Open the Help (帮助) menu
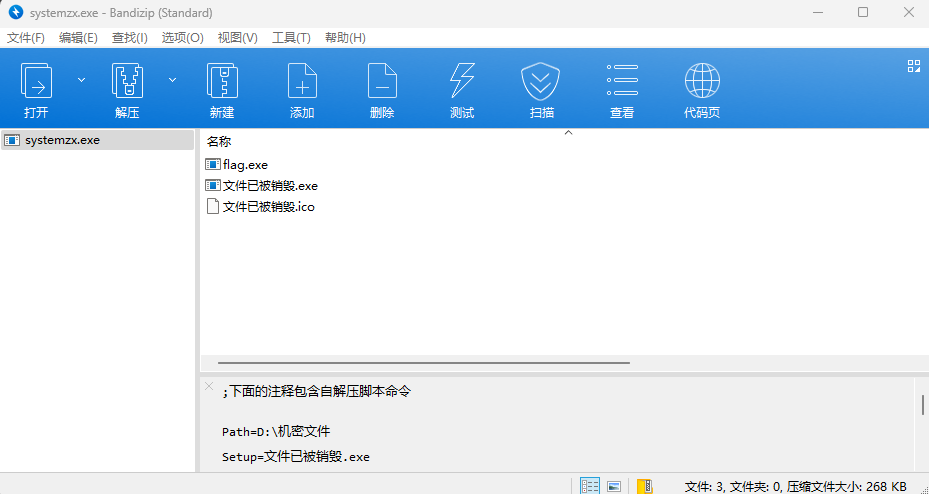The height and width of the screenshot is (494, 929). (345, 38)
